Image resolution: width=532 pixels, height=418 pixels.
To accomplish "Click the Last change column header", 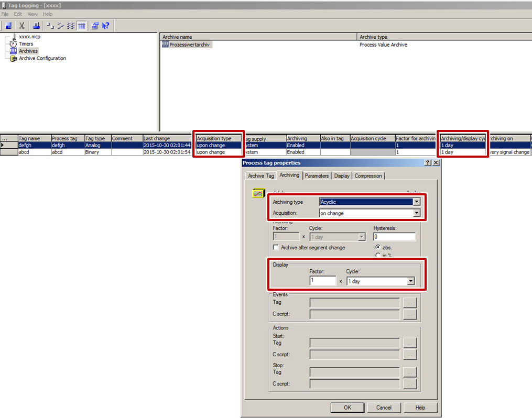I will (x=167, y=138).
